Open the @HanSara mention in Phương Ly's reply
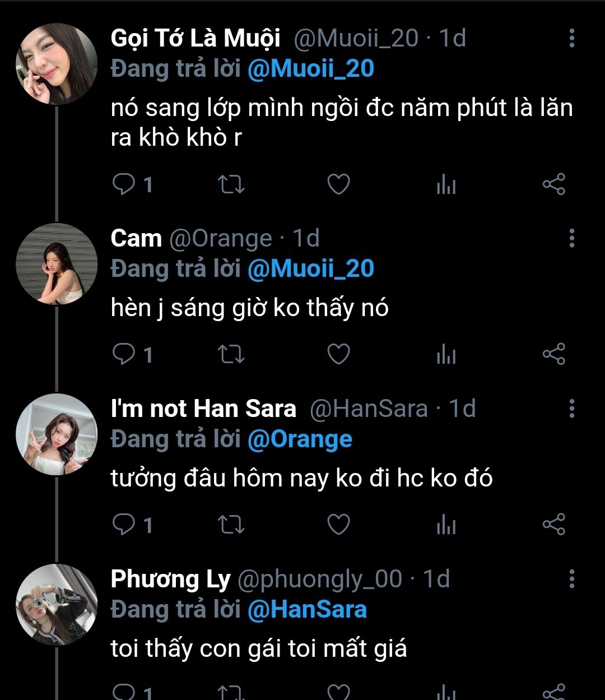The image size is (605, 700). click(x=307, y=610)
